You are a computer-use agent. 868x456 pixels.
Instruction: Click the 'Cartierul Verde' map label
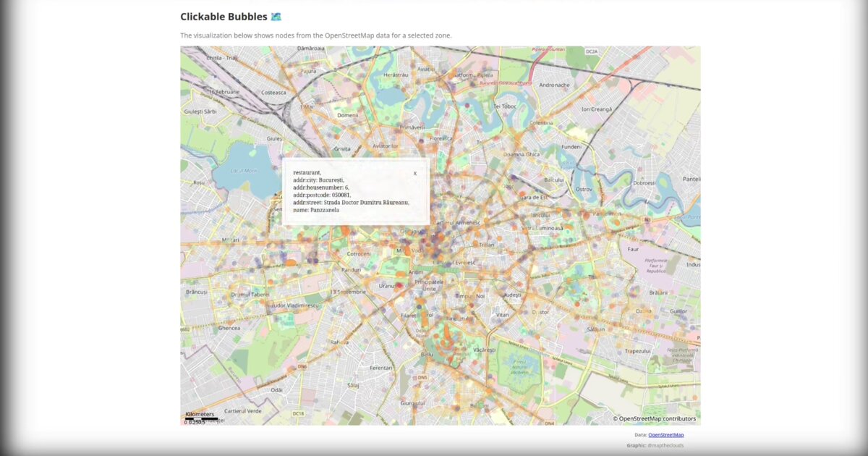(x=242, y=411)
